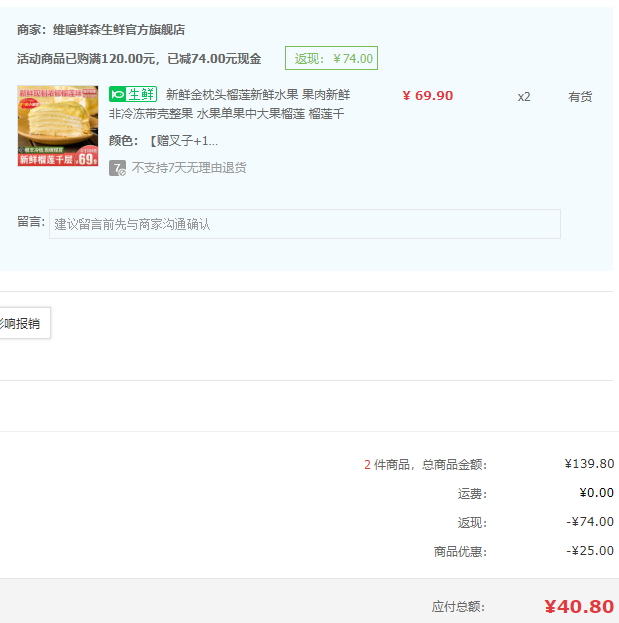Click the 有货 stock status label
This screenshot has height=623, width=619.
coord(580,97)
